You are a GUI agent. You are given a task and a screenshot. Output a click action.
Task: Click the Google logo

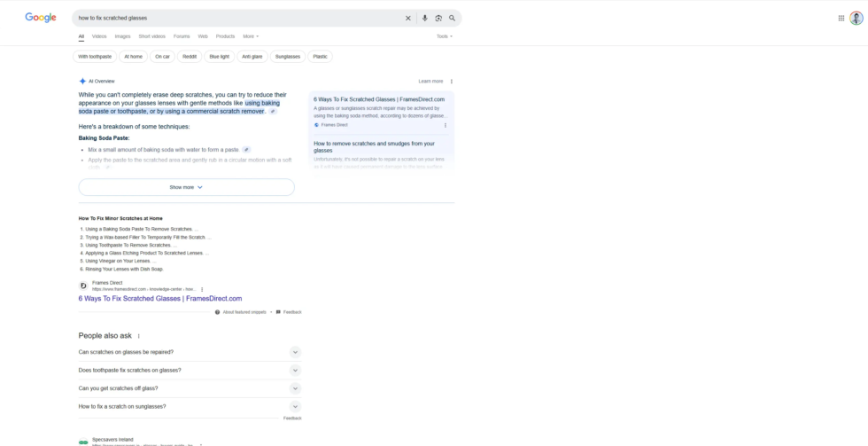[41, 18]
